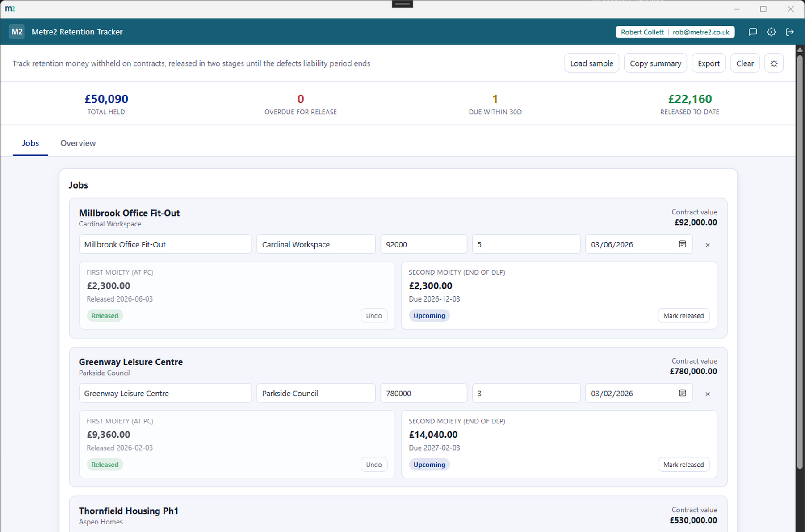
Task: Click the sign out icon
Action: (x=790, y=32)
